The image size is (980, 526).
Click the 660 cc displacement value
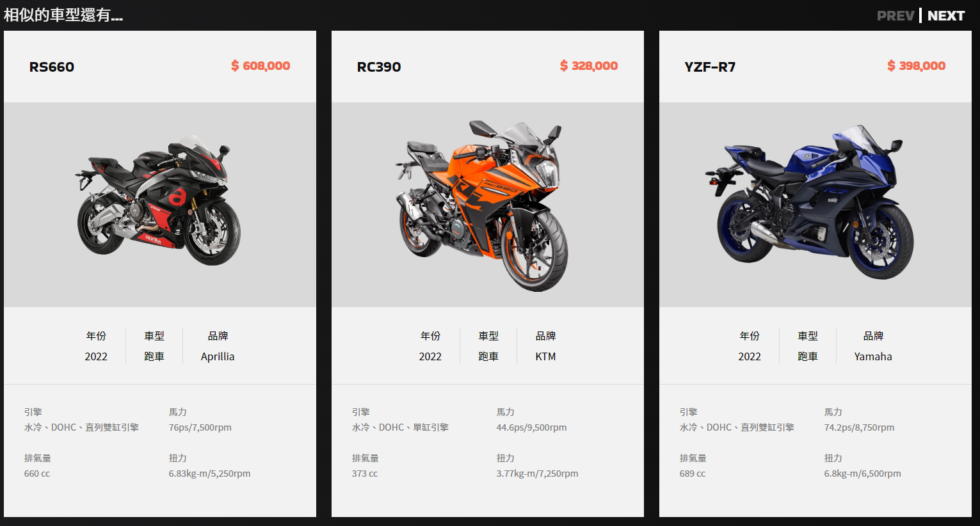pyautogui.click(x=37, y=474)
